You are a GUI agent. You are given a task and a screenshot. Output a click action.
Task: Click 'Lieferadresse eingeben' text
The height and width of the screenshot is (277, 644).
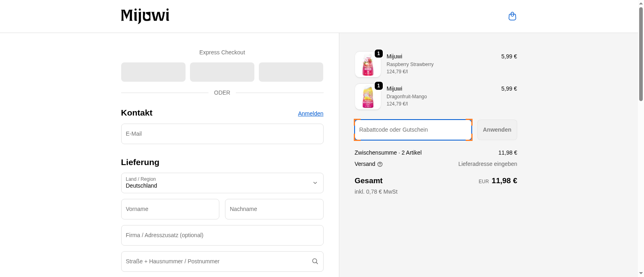487,164
